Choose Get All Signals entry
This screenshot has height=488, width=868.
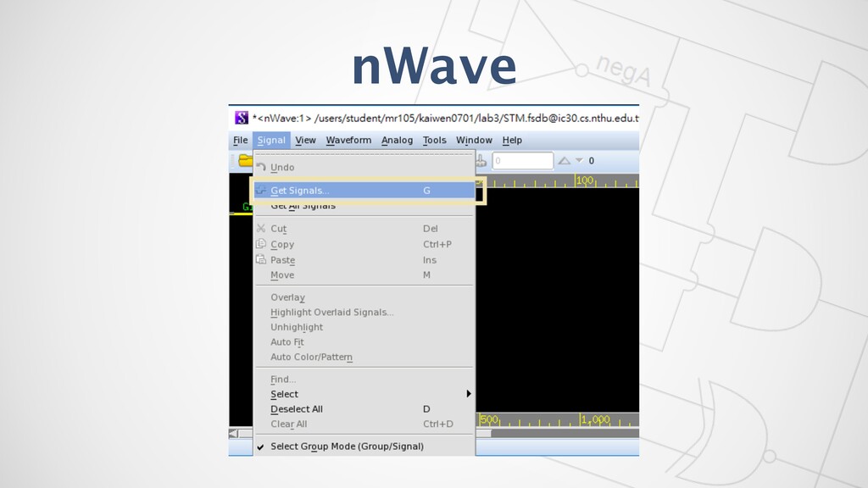point(364,206)
